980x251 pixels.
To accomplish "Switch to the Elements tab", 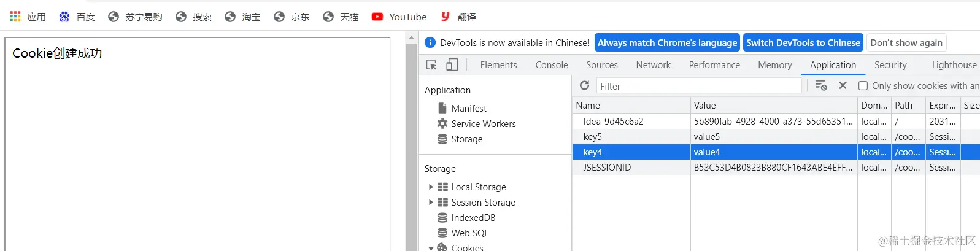I will (498, 64).
